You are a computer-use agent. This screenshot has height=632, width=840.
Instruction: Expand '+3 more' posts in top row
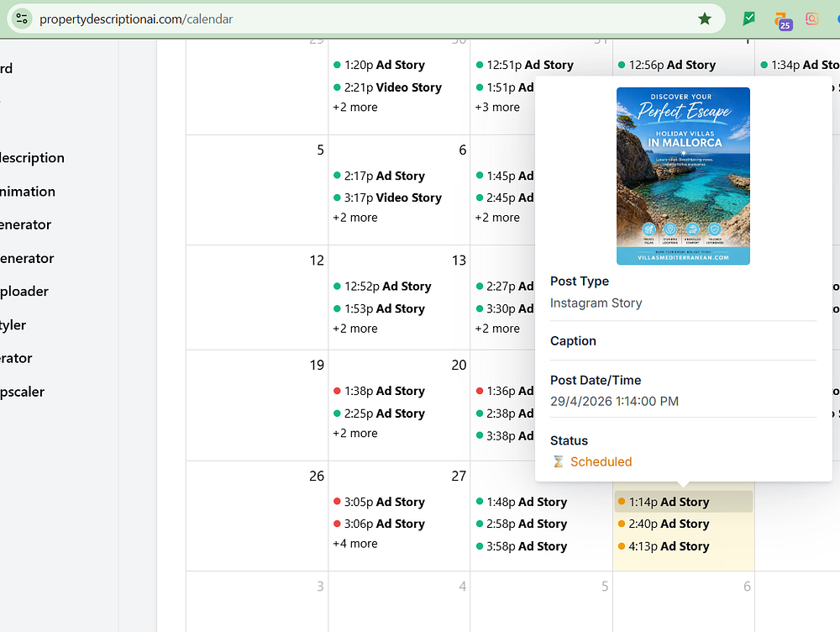coord(497,108)
